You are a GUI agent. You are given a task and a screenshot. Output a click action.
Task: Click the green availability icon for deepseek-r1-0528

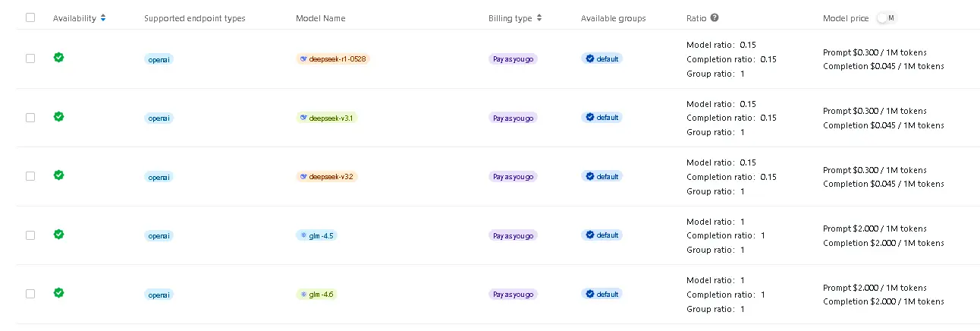pyautogui.click(x=58, y=57)
